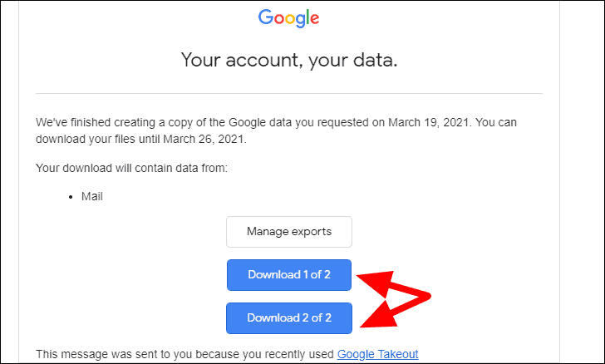
Task: Follow the Google Takeout link
Action: coord(378,354)
